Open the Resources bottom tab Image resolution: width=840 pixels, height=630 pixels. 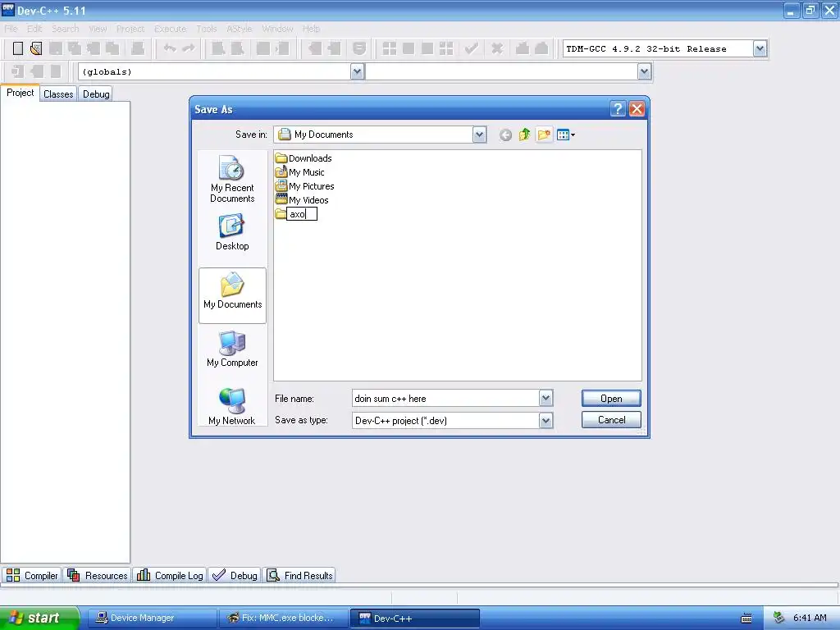(97, 575)
